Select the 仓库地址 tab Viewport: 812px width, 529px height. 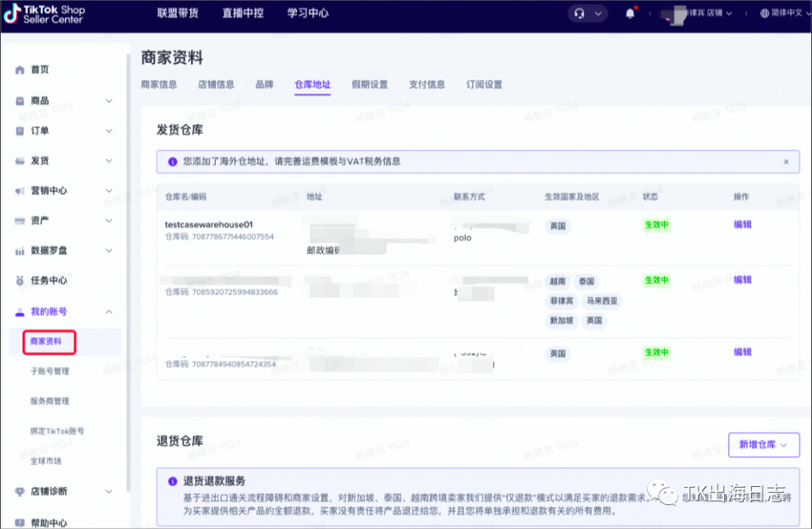click(x=312, y=84)
